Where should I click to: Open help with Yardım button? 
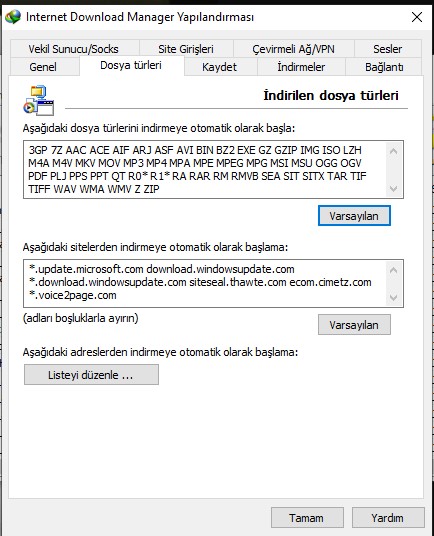[388, 518]
